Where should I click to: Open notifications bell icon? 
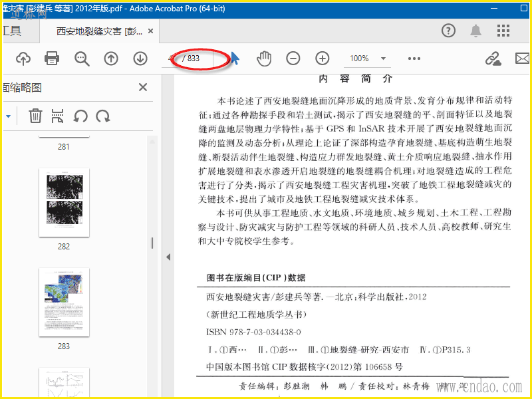pyautogui.click(x=475, y=31)
